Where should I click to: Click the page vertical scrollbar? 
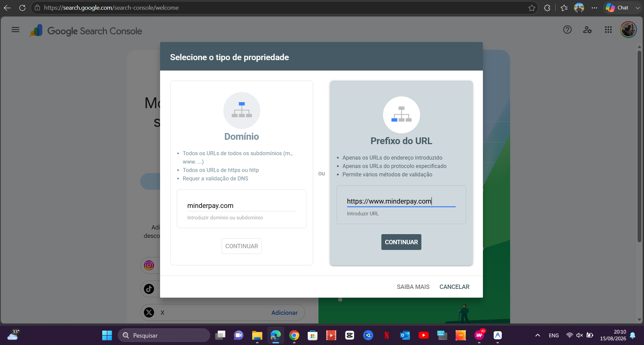(x=639, y=146)
